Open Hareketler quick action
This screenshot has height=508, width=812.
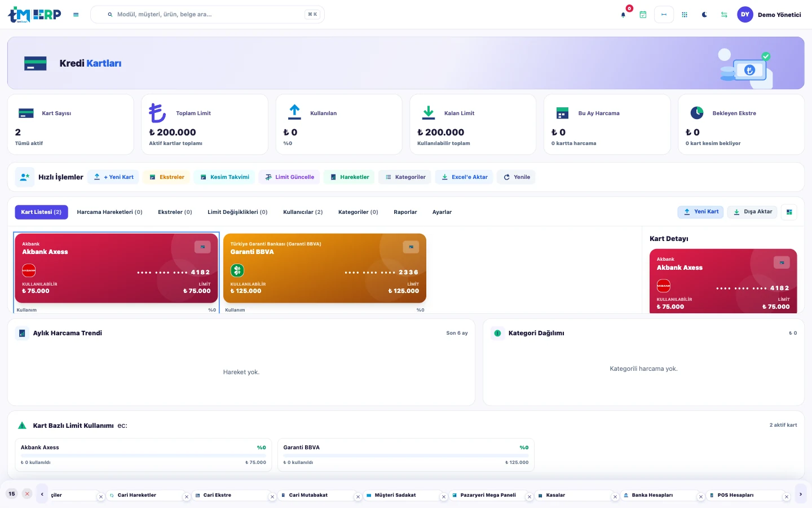[349, 177]
